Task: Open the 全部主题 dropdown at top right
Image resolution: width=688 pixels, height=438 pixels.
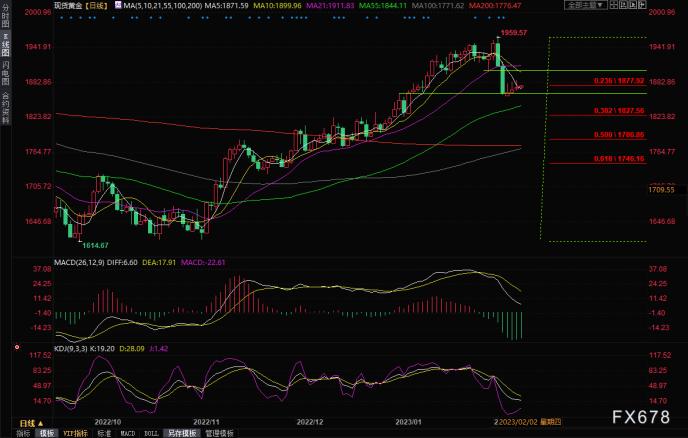Action: pos(585,5)
